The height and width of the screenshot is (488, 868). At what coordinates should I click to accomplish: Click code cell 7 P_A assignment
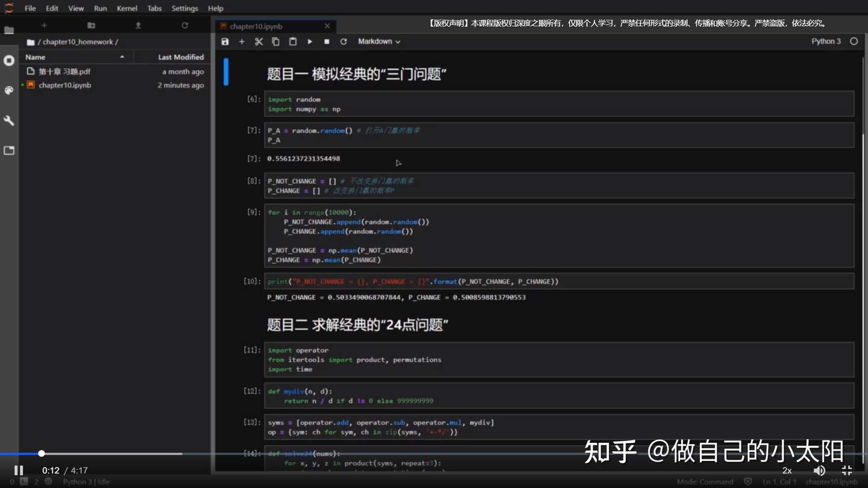point(559,136)
